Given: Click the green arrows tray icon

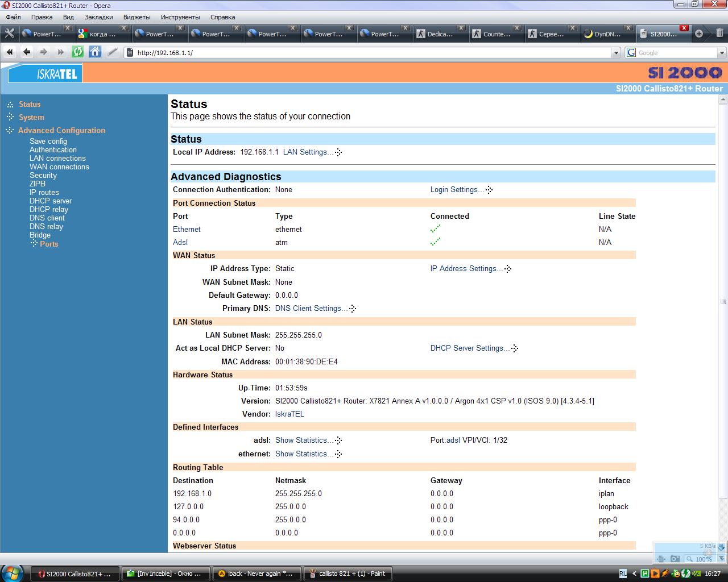Looking at the screenshot, I should [x=685, y=573].
